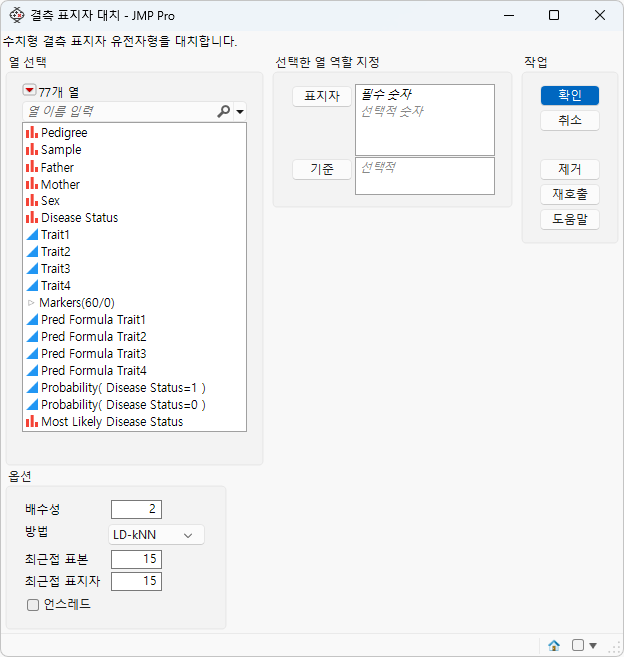Viewport: 624px width, 657px height.
Task: Select Most Likely Disease Status column name
Action: click(x=112, y=422)
